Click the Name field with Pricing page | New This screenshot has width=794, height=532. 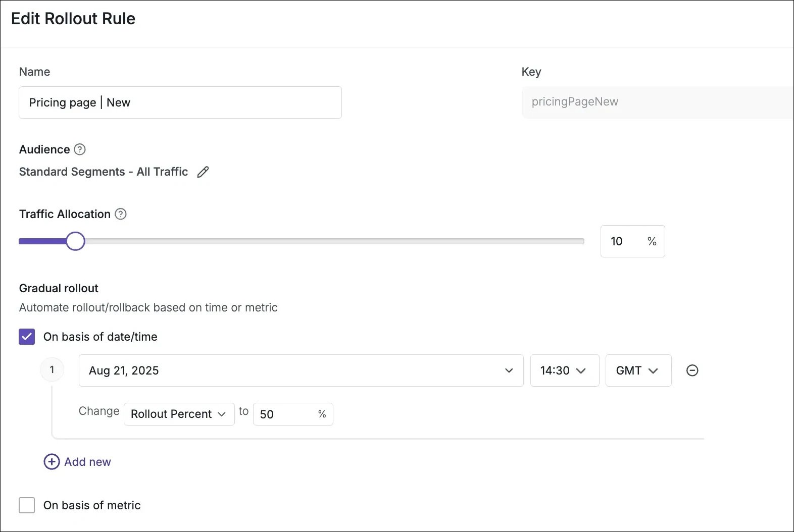tap(180, 102)
